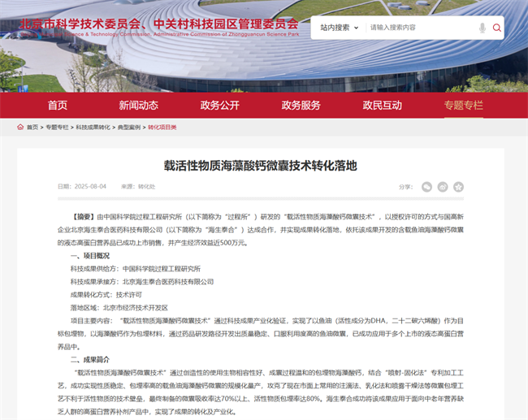Click the line 科技成果承接方：北京海生泰合医药科技有限公司
Image resolution: width=528 pixels, height=420 pixels.
pyautogui.click(x=142, y=282)
